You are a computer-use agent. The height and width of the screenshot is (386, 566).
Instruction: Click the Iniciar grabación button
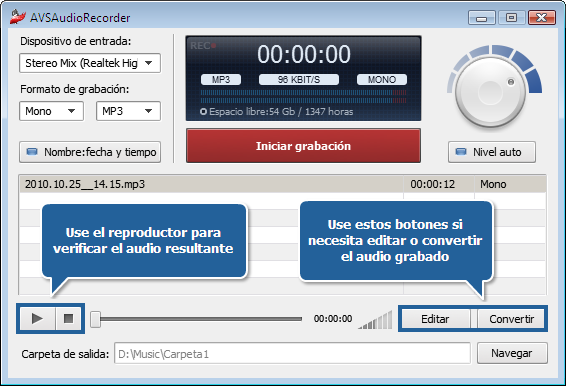(x=303, y=146)
